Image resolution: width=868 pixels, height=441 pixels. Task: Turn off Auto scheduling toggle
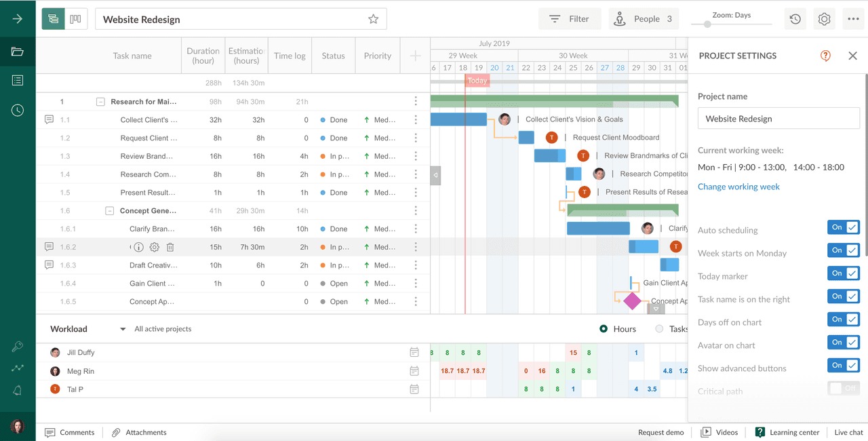843,227
